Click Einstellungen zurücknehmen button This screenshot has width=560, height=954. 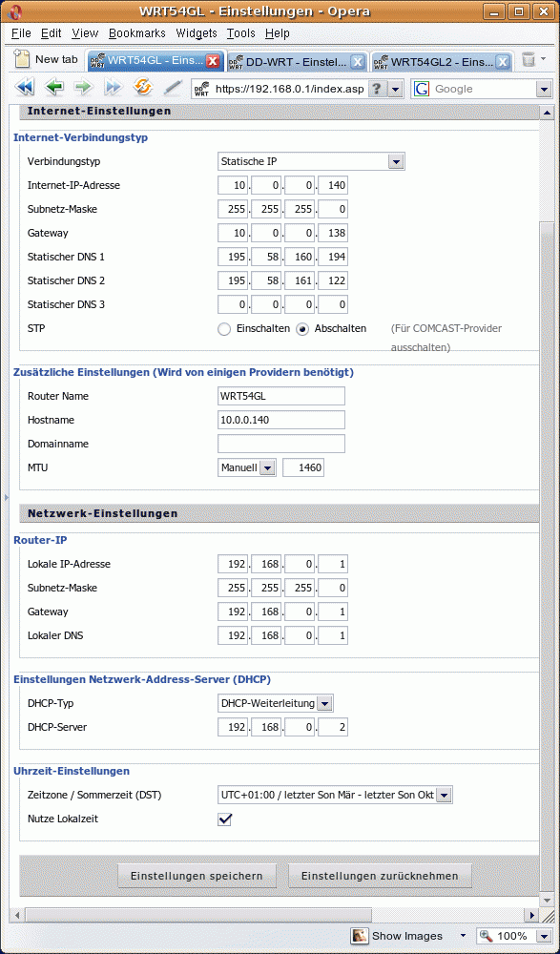pos(380,876)
